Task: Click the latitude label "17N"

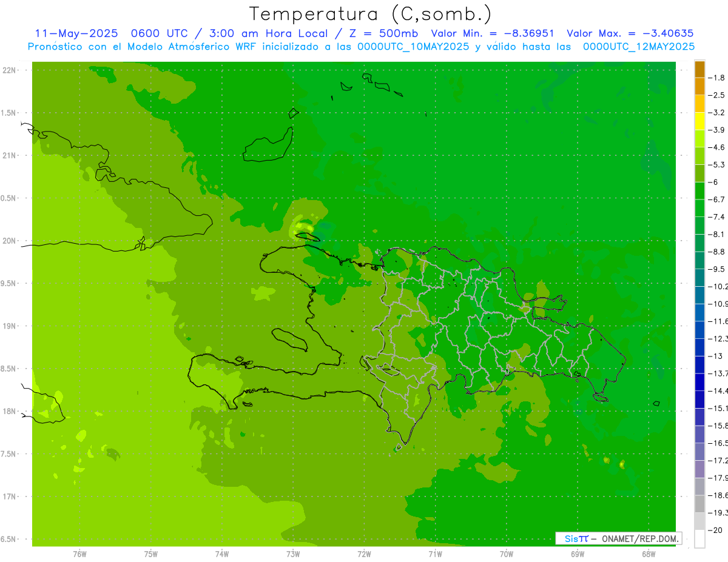Action: click(9, 497)
